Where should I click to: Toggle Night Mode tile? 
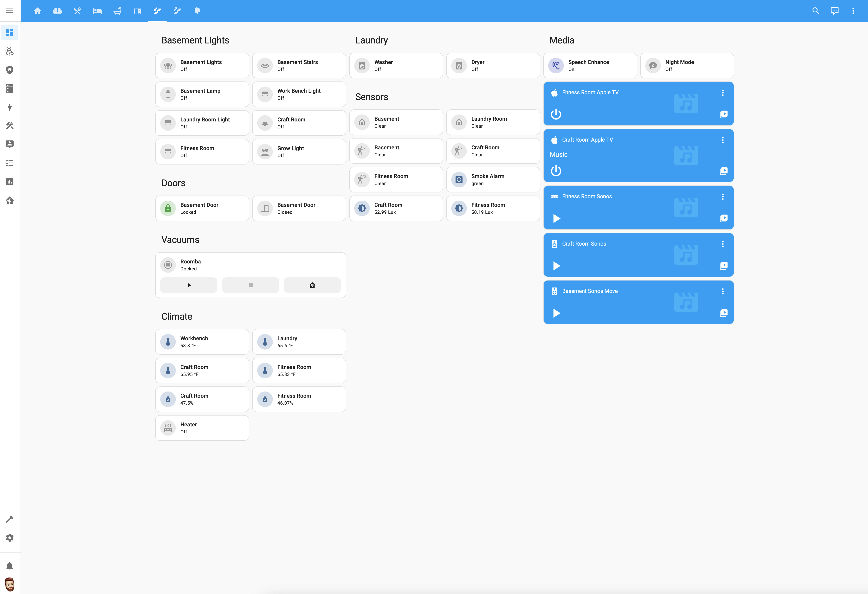[653, 66]
